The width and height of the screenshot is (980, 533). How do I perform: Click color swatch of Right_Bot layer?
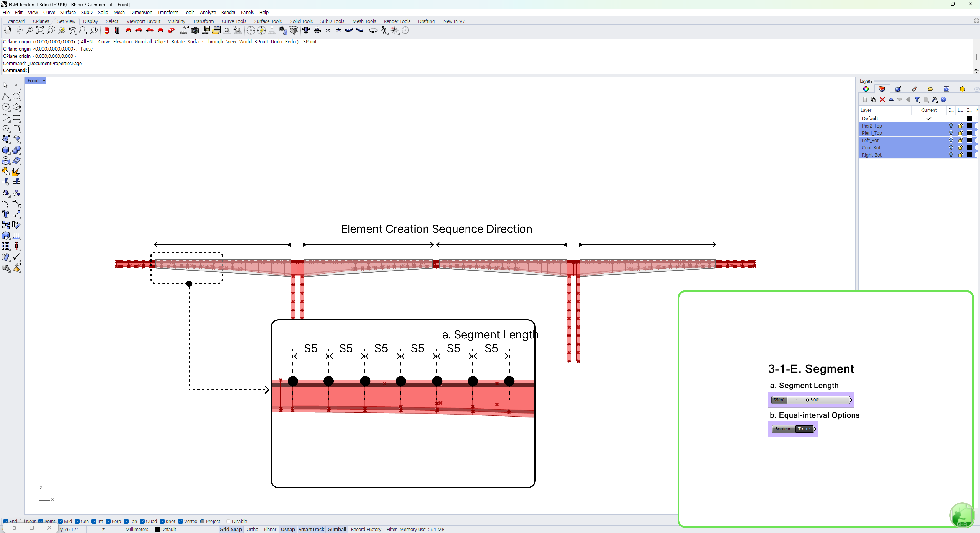tap(970, 155)
